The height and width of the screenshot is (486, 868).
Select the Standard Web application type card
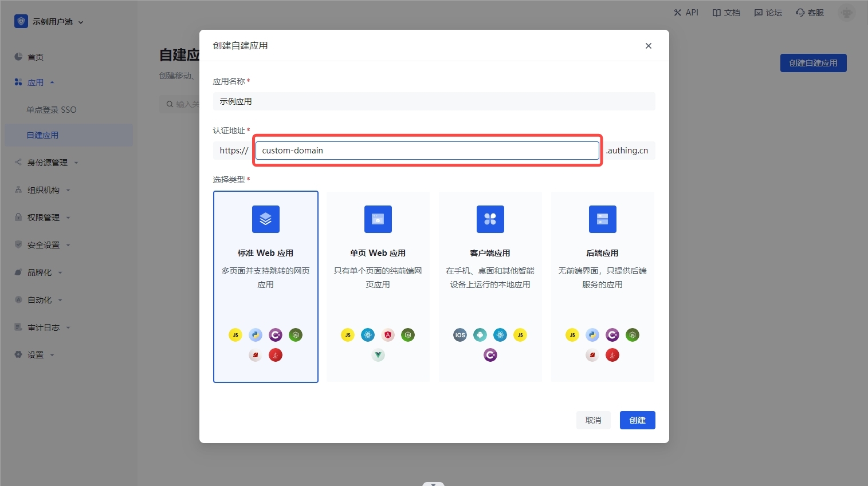265,286
